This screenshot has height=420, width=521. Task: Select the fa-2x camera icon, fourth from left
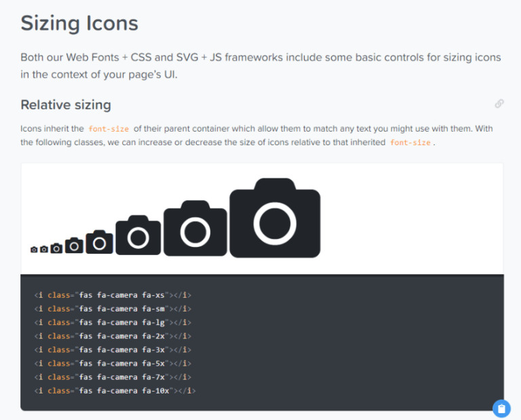[74, 245]
